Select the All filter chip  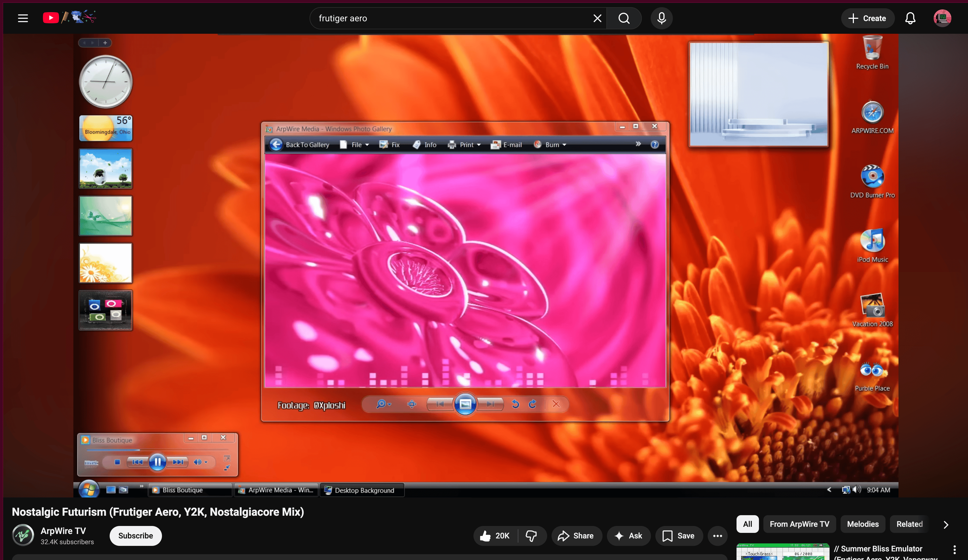[747, 524]
